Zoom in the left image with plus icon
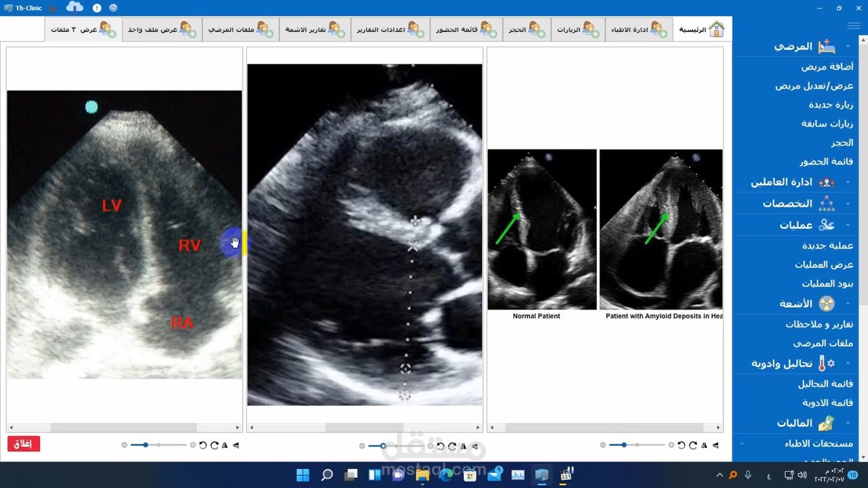868x488 pixels. [x=193, y=445]
